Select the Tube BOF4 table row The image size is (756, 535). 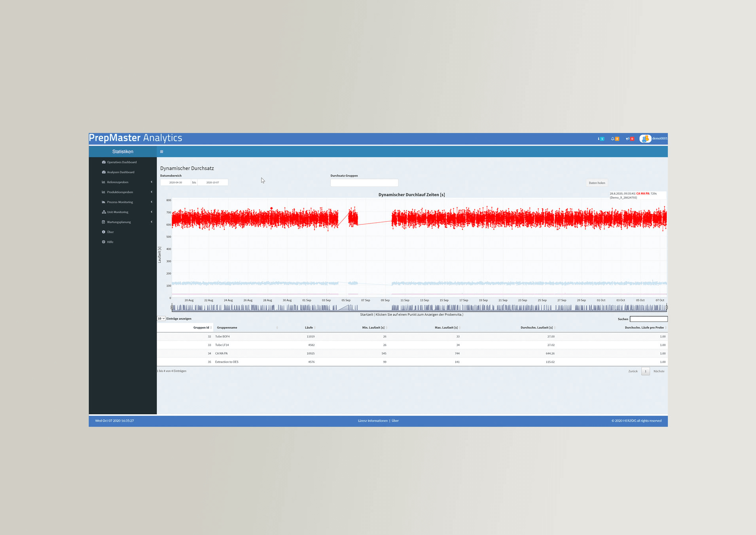412,336
